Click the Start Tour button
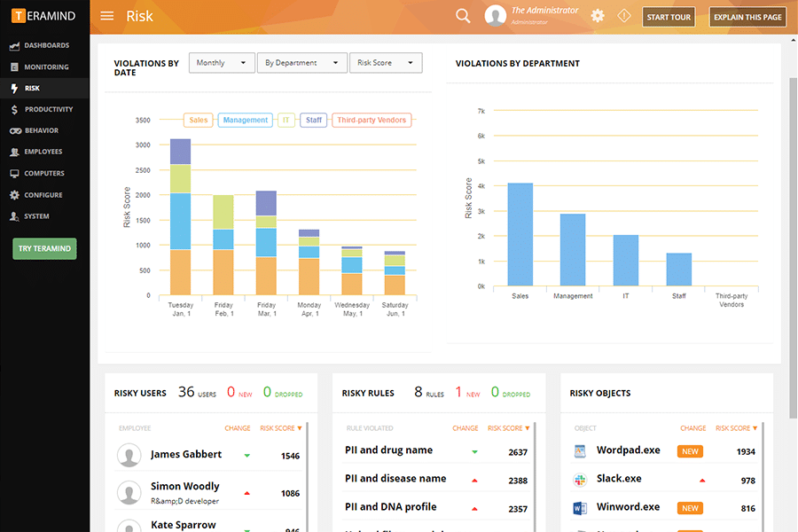The image size is (798, 532). [669, 17]
